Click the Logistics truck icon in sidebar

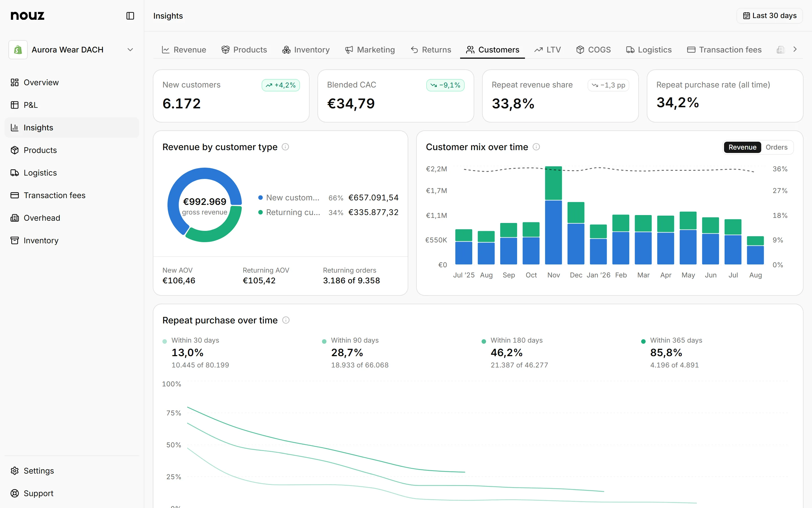(x=14, y=172)
